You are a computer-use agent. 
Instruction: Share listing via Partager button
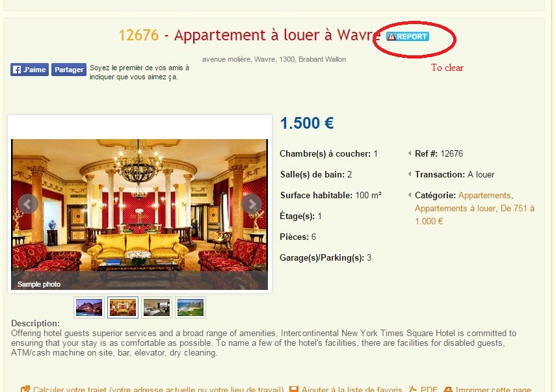pos(69,70)
